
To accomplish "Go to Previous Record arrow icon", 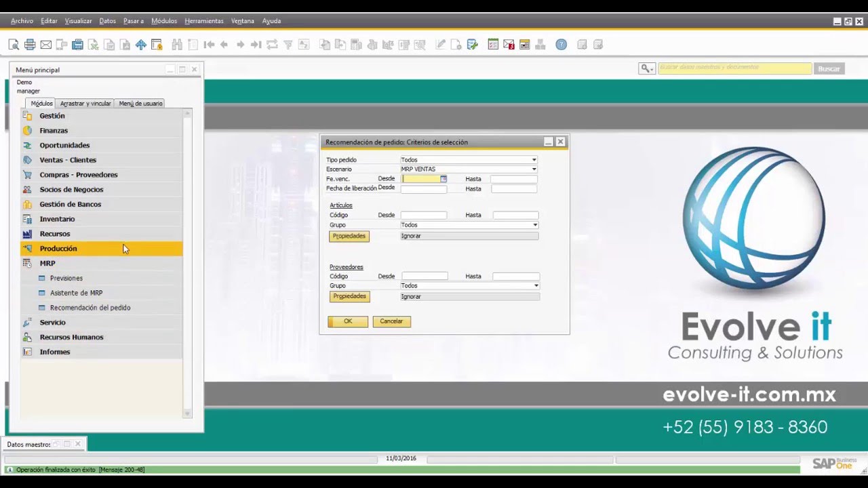I will pyautogui.click(x=224, y=45).
